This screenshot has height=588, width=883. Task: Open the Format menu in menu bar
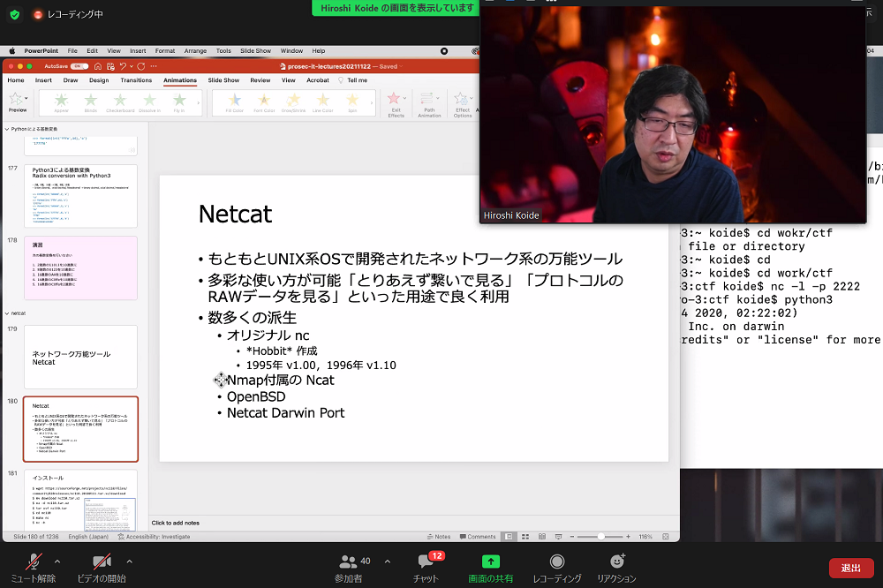(165, 50)
